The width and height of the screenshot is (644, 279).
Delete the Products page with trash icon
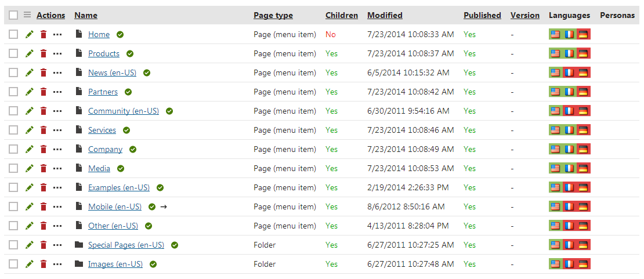(x=44, y=54)
